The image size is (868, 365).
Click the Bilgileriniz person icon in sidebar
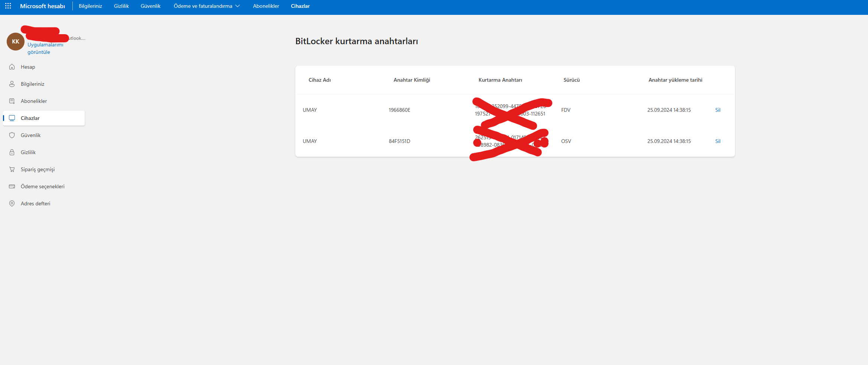[12, 84]
